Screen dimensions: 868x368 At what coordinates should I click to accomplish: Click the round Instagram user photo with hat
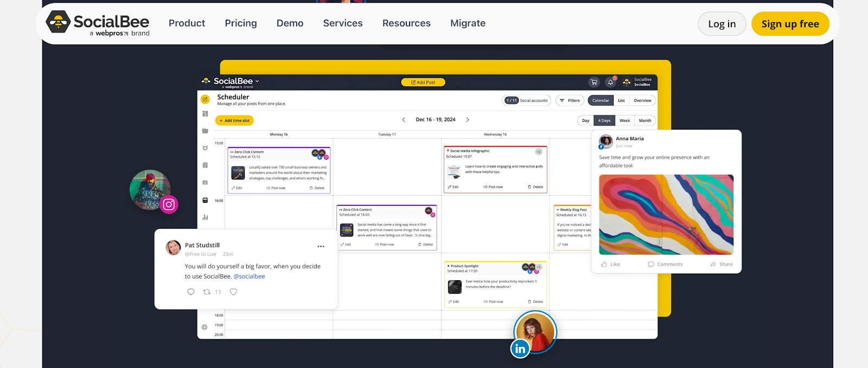click(x=150, y=190)
